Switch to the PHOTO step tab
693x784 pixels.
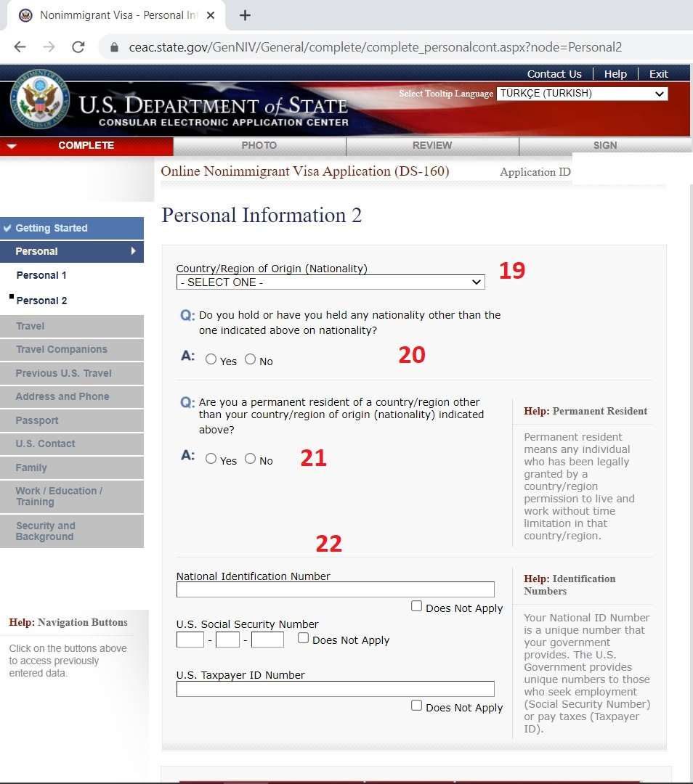(259, 145)
